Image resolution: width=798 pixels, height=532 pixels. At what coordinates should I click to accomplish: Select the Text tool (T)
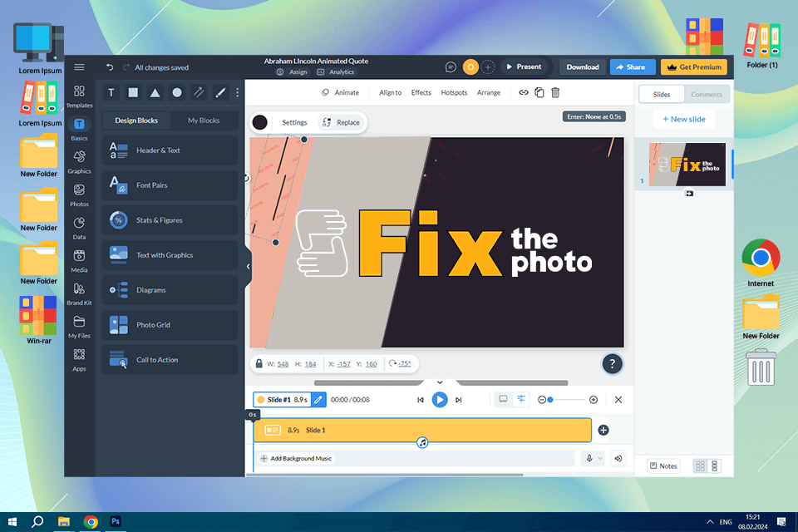point(111,92)
